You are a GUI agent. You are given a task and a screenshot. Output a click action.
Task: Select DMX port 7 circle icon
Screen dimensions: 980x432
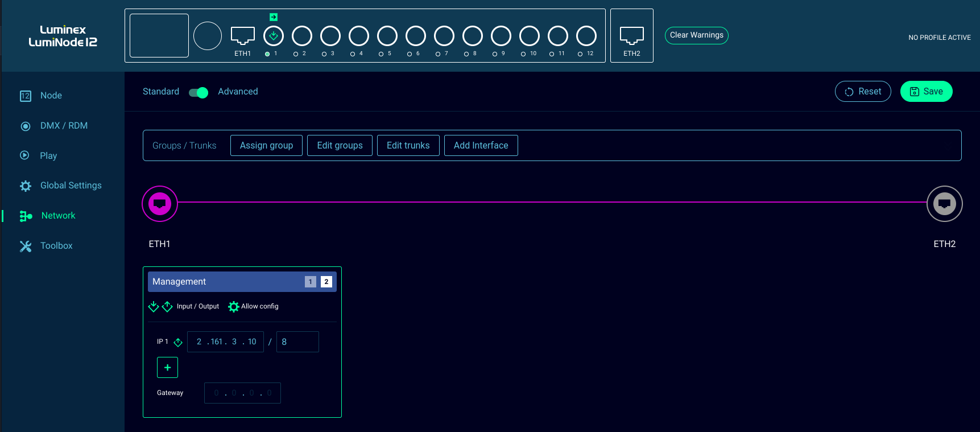pos(444,36)
